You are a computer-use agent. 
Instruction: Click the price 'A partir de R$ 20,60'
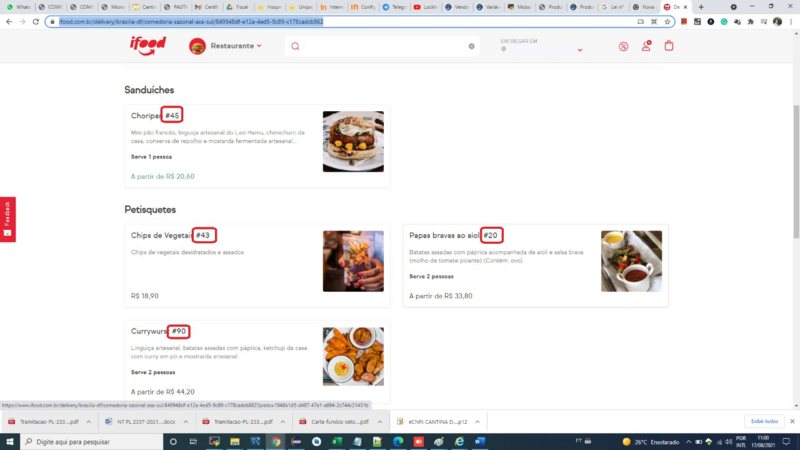(163, 177)
